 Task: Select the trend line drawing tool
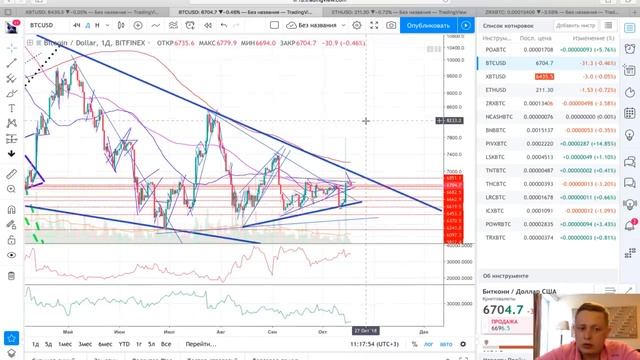tap(11, 63)
